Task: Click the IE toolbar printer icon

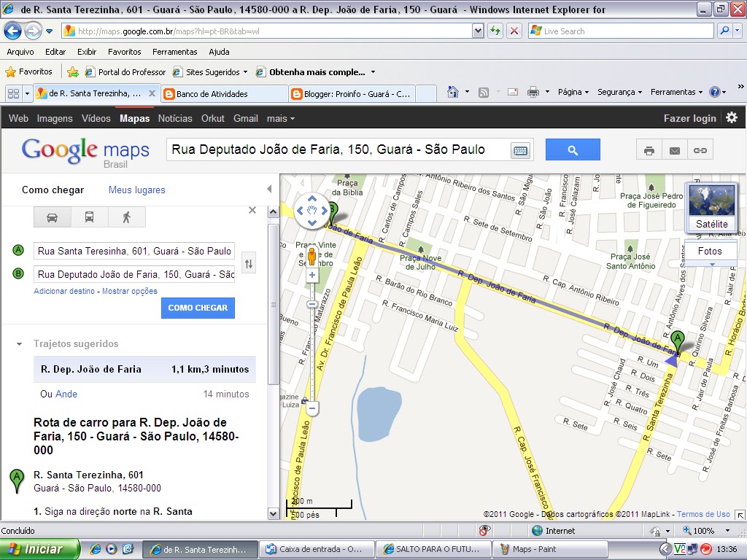Action: (x=533, y=93)
